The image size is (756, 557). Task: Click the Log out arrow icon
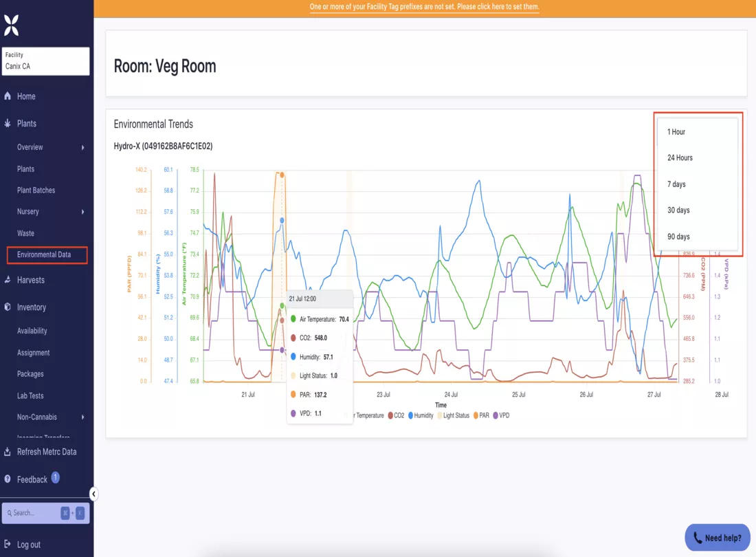[8, 544]
